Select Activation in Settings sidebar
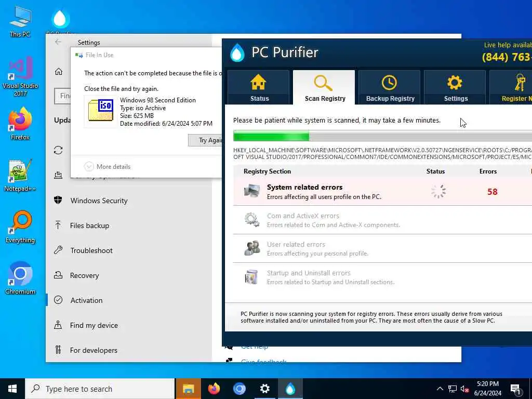The height and width of the screenshot is (399, 532). (x=129, y=300)
